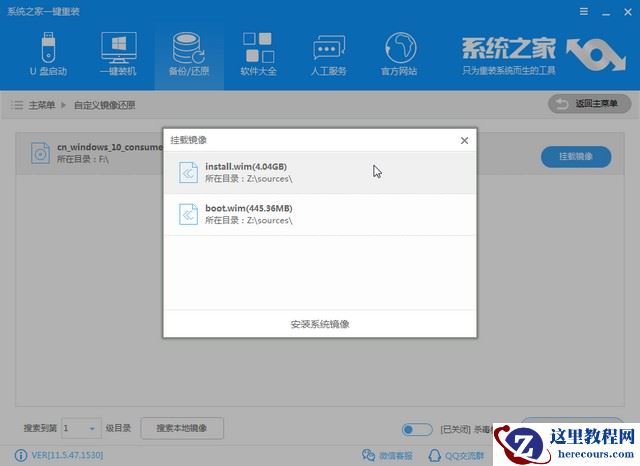640x466 pixels.
Task: Click the install.wim file icon
Action: click(x=188, y=173)
